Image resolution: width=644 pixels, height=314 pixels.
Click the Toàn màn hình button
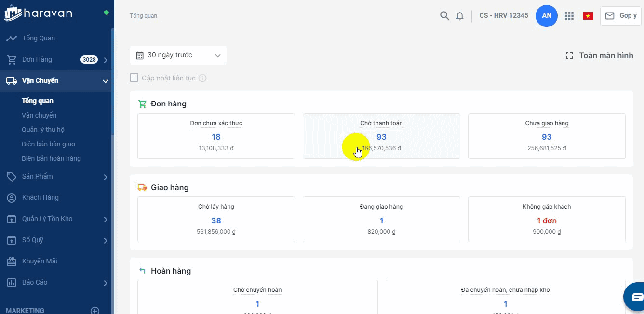point(599,56)
